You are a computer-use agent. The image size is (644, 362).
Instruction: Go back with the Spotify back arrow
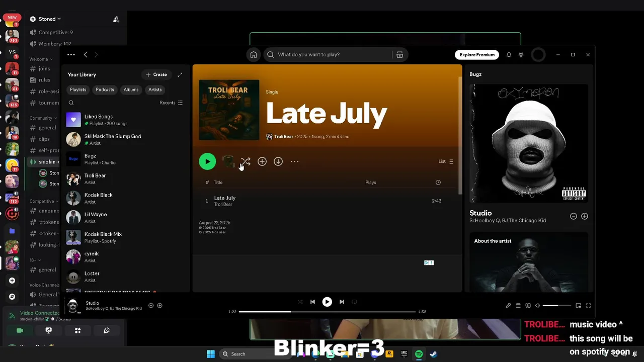point(86,55)
